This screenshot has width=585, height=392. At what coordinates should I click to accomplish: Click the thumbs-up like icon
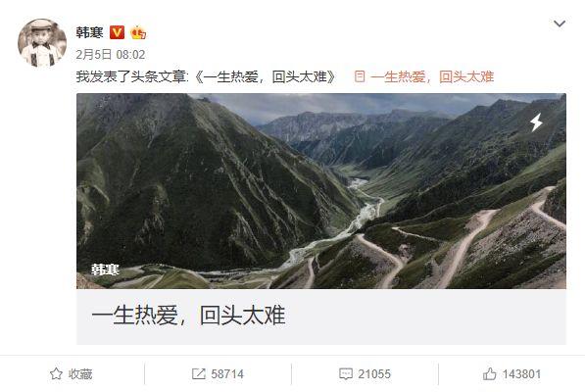pos(490,373)
